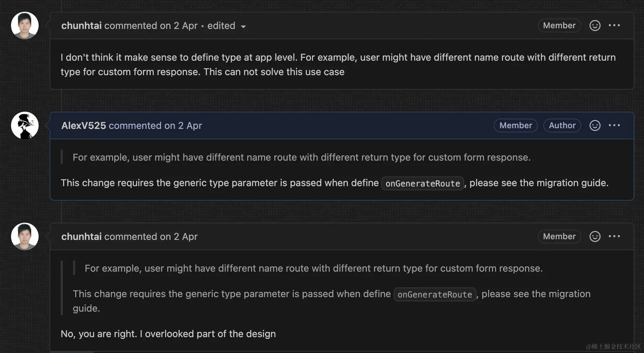Open the 'edited' revision history

[x=221, y=26]
